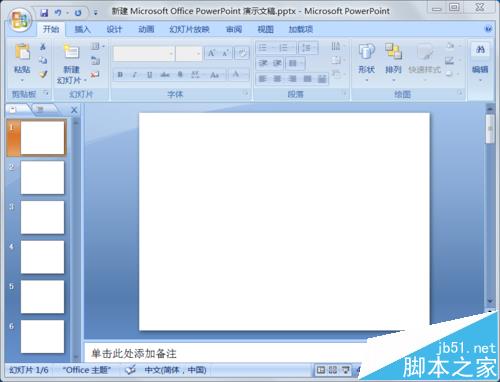The image size is (500, 382).
Task: Switch to the 设计 ribbon tab
Action: pos(114,29)
